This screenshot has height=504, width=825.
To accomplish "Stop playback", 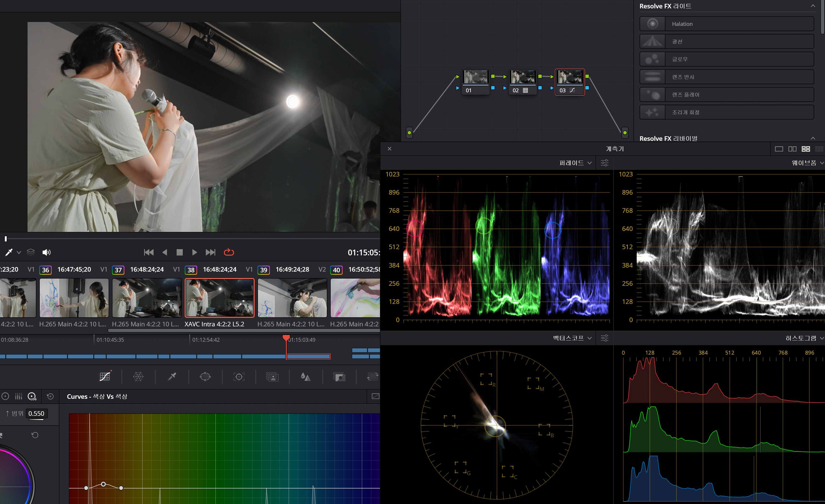I will 179,252.
